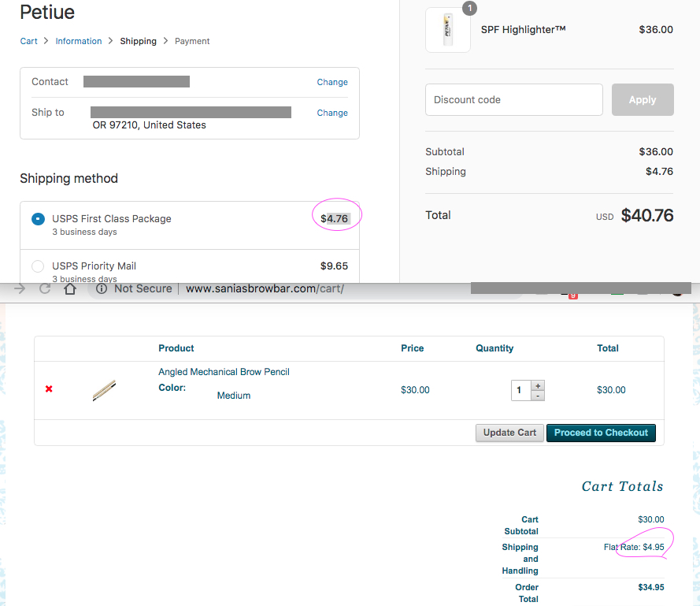The image size is (700, 606).
Task: Click into the Discount code field
Action: (513, 100)
